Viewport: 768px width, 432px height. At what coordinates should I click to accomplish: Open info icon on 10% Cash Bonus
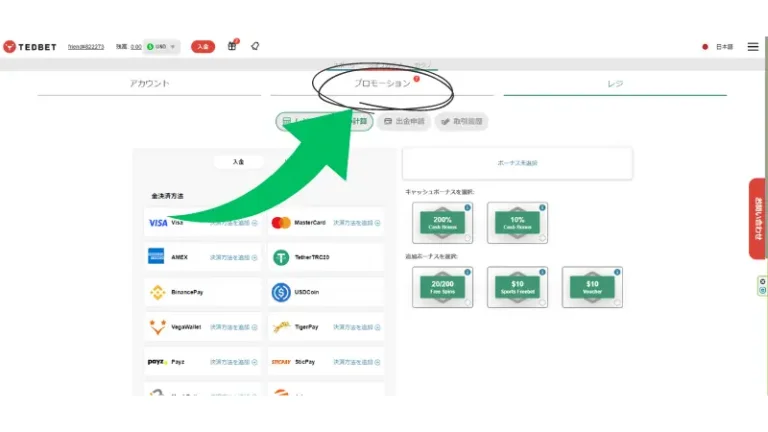coord(542,208)
